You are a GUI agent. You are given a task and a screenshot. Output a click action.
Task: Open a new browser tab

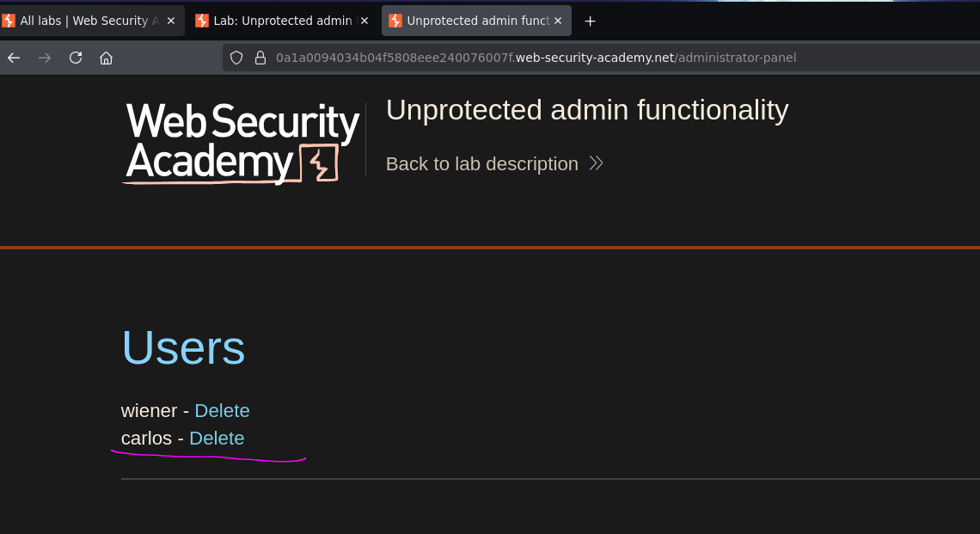point(590,21)
